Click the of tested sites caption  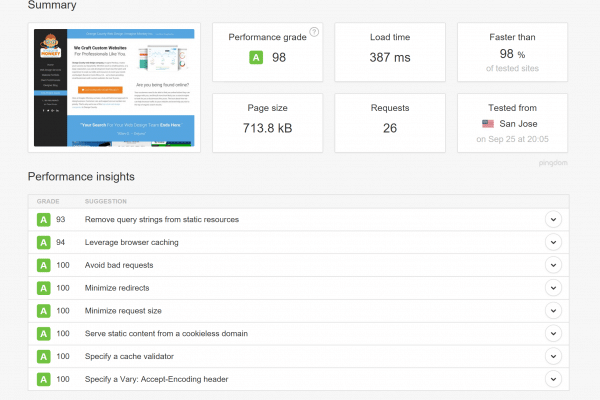[x=512, y=69]
